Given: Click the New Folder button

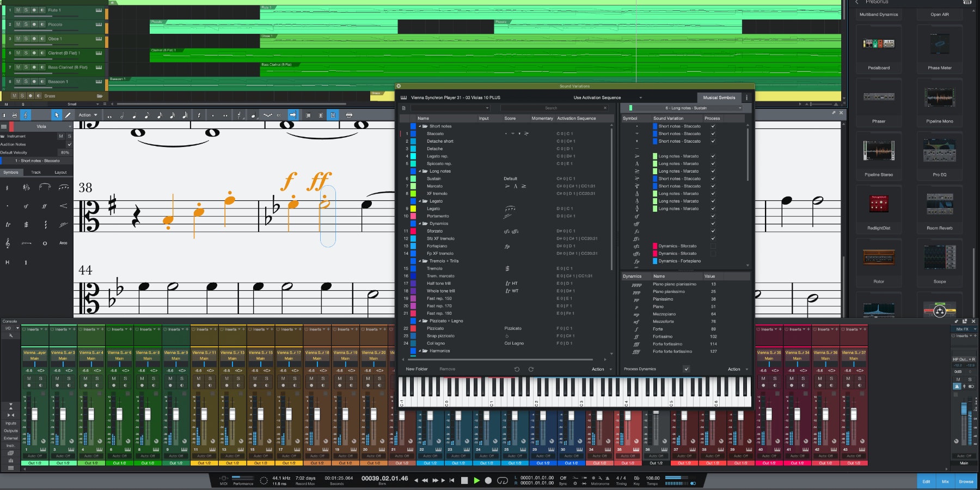Looking at the screenshot, I should click(x=416, y=369).
